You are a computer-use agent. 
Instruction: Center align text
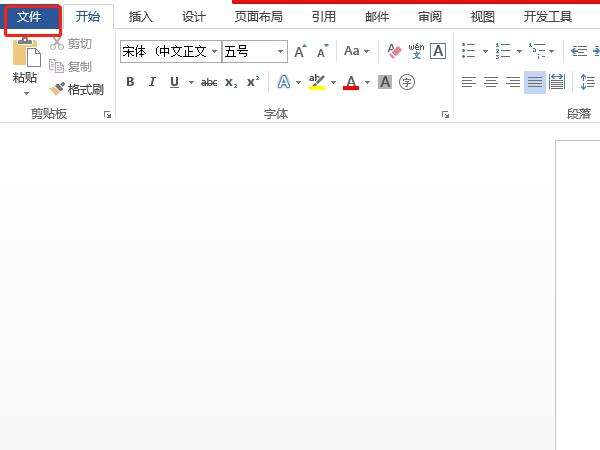pyautogui.click(x=491, y=82)
